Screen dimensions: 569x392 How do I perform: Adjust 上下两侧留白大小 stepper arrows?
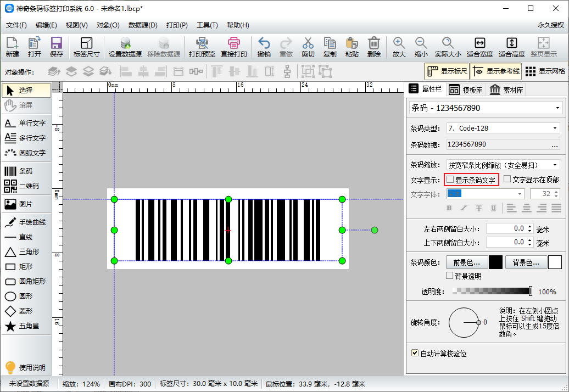click(530, 242)
